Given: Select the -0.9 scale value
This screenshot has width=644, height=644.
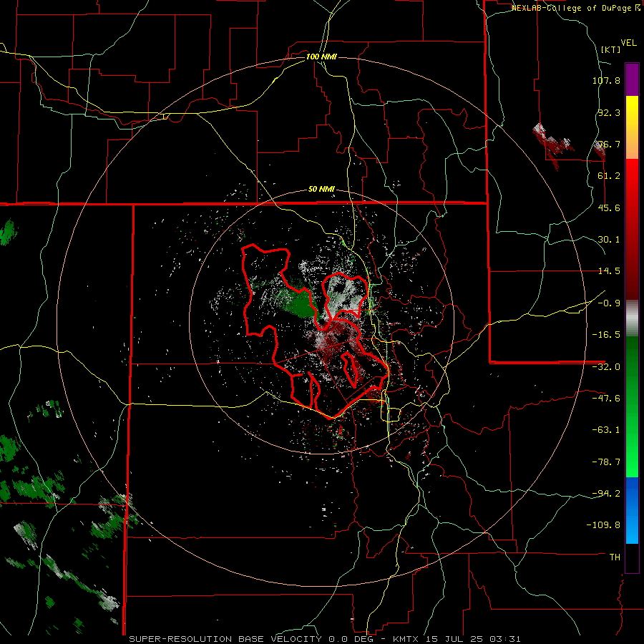Looking at the screenshot, I should 609,303.
